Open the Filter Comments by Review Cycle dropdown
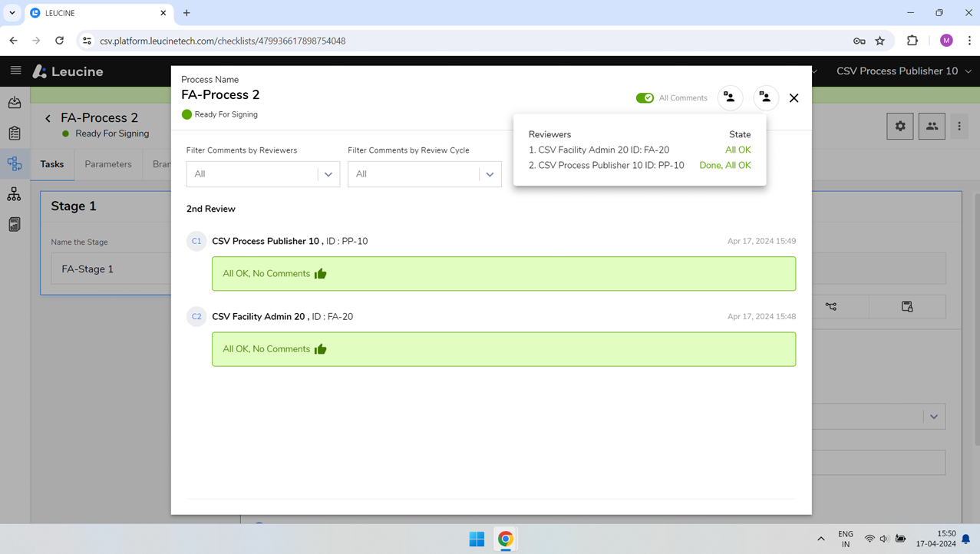980x554 pixels. tap(424, 174)
